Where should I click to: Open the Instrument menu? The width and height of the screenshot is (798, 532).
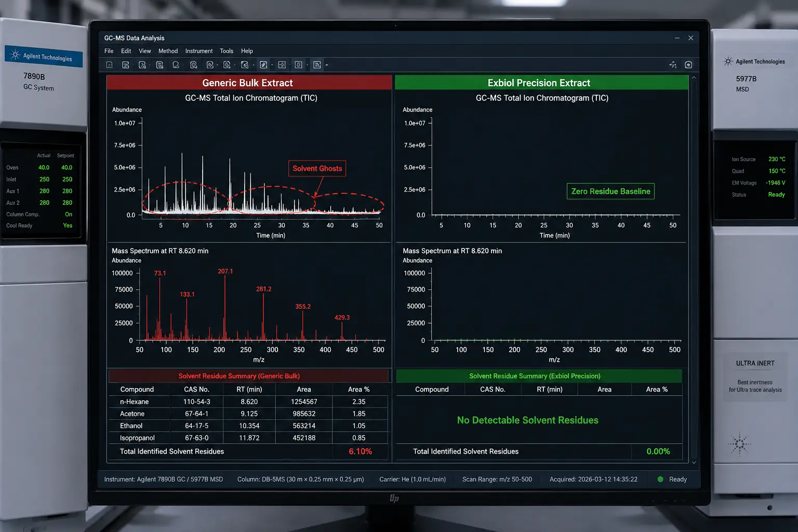tap(199, 51)
